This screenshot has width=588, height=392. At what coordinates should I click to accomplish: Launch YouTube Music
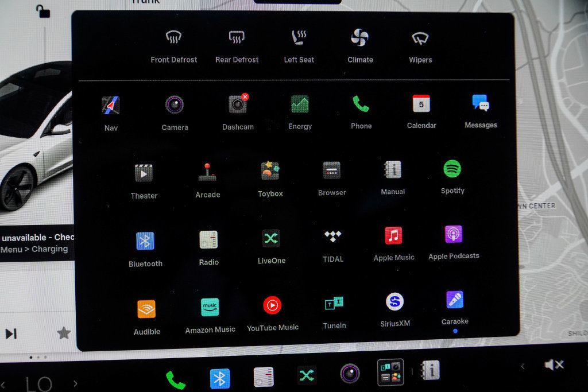point(273,314)
